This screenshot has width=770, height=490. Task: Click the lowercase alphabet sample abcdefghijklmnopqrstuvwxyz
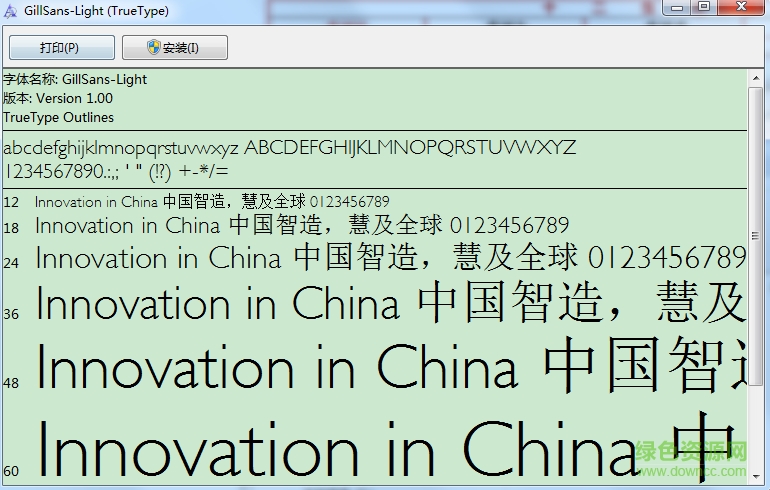[x=121, y=148]
